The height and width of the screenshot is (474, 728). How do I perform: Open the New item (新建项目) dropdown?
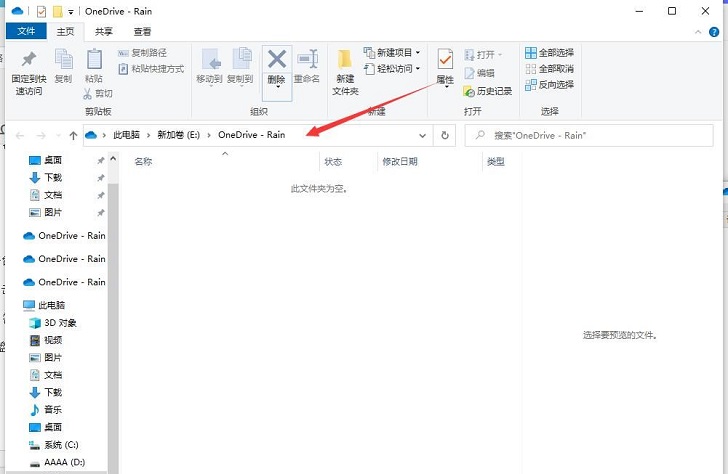tap(392, 52)
